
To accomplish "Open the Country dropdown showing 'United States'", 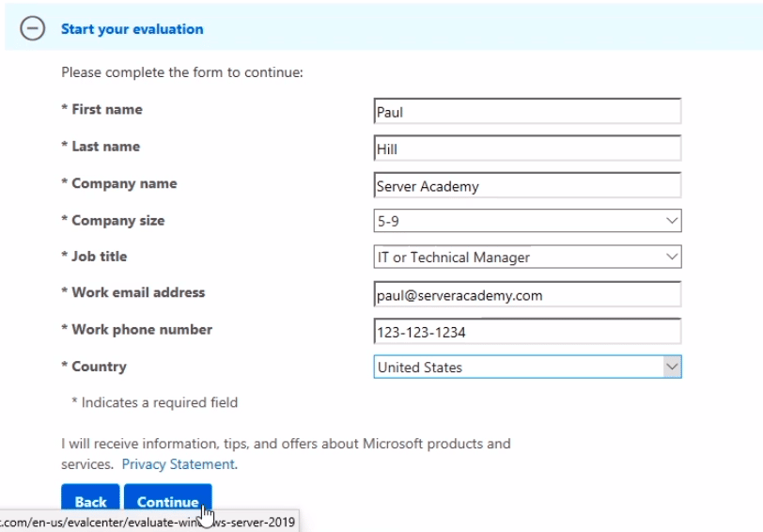I will click(x=526, y=368).
